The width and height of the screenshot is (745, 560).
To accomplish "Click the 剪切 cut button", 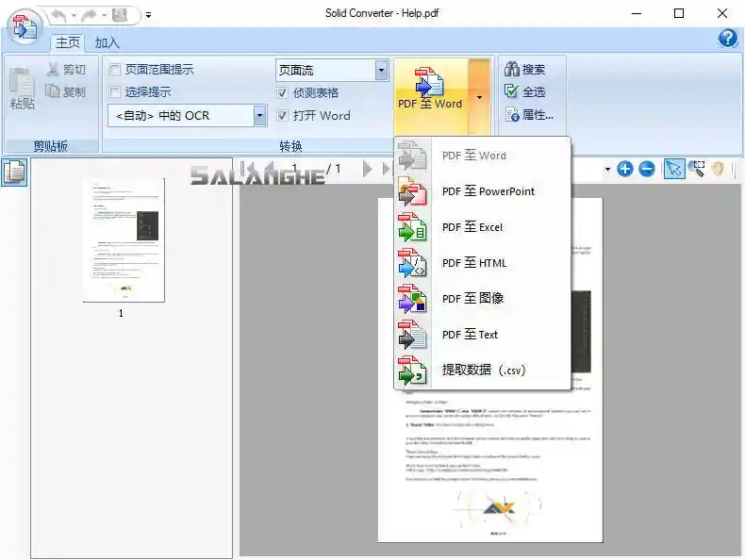I will pyautogui.click(x=67, y=70).
